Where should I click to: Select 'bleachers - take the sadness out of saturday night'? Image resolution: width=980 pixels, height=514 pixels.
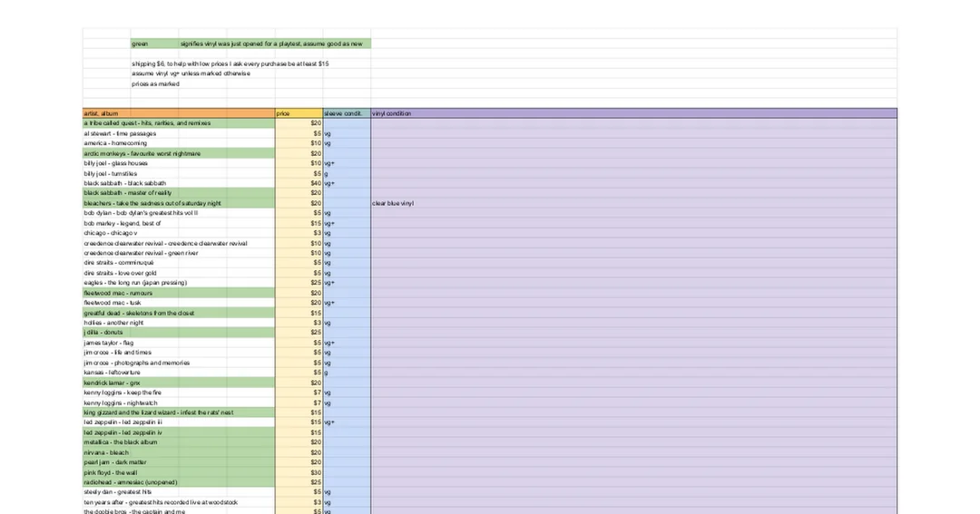tap(179, 203)
